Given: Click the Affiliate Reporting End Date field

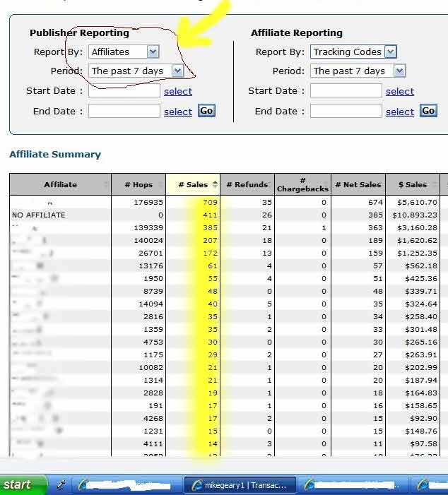Looking at the screenshot, I should 346,112.
